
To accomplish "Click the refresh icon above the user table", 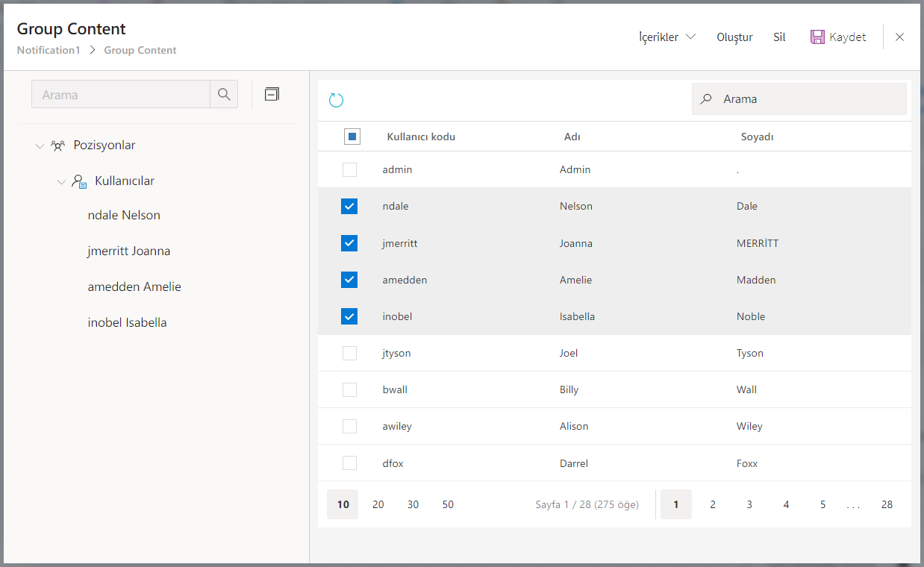I will click(x=337, y=100).
